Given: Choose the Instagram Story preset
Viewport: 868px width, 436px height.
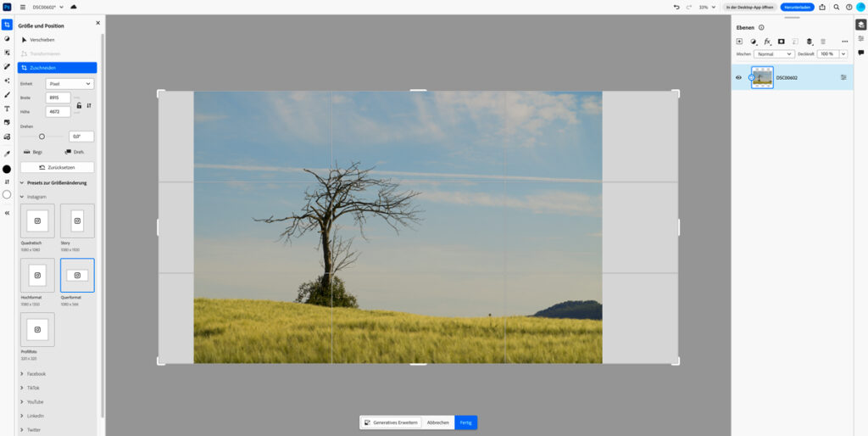Looking at the screenshot, I should pyautogui.click(x=77, y=221).
